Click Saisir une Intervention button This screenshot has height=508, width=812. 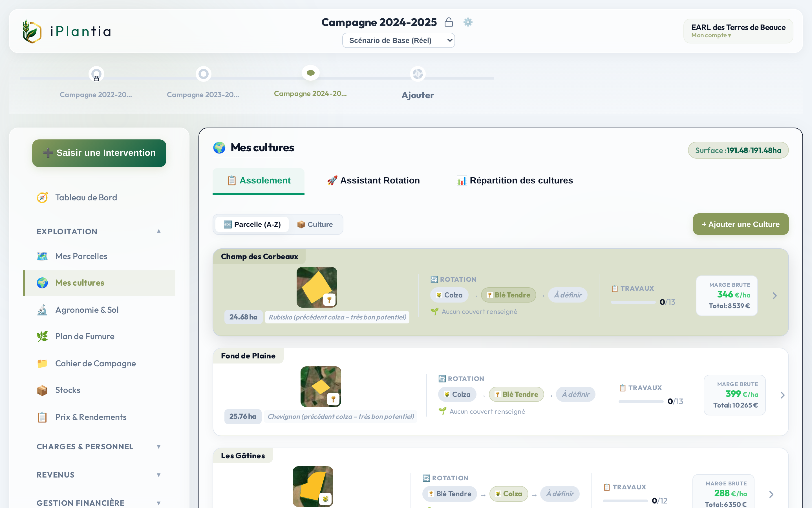pos(99,153)
